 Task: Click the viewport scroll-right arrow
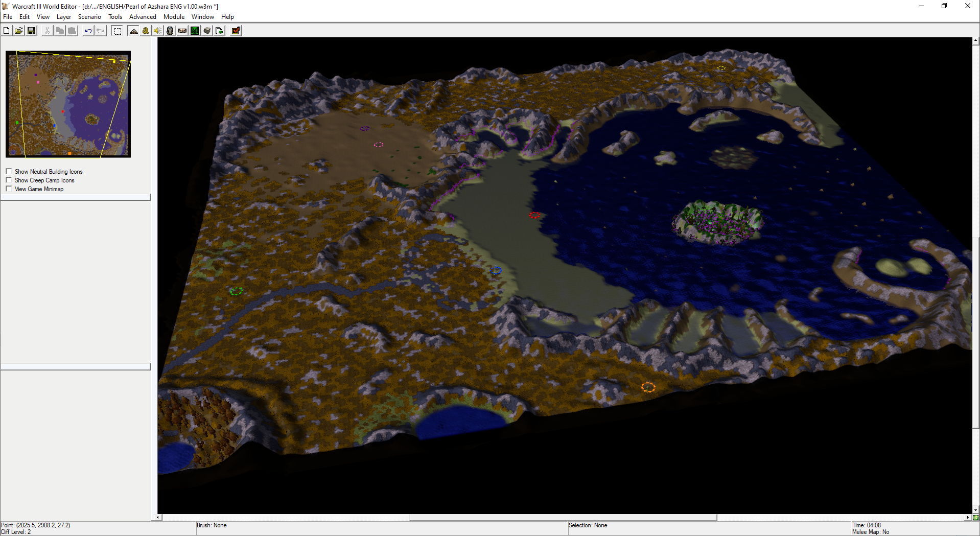point(967,518)
